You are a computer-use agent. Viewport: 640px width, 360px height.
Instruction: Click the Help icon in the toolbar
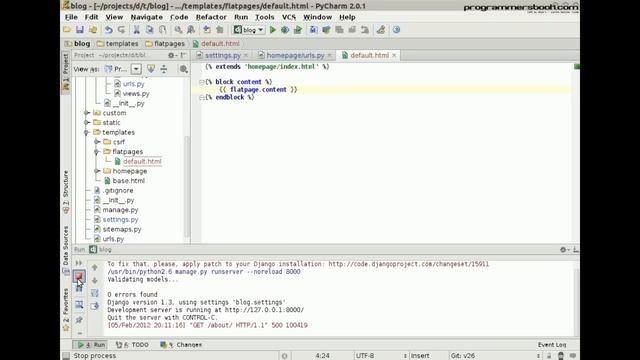[x=396, y=30]
